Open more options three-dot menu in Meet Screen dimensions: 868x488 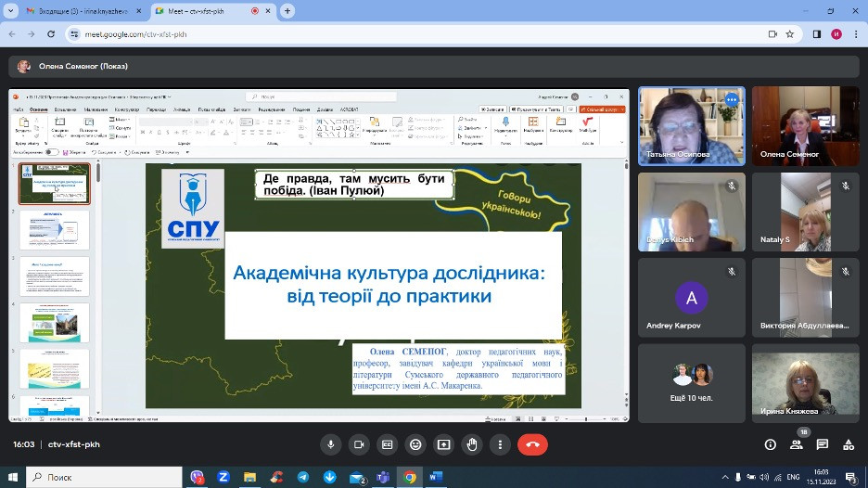[x=500, y=444]
